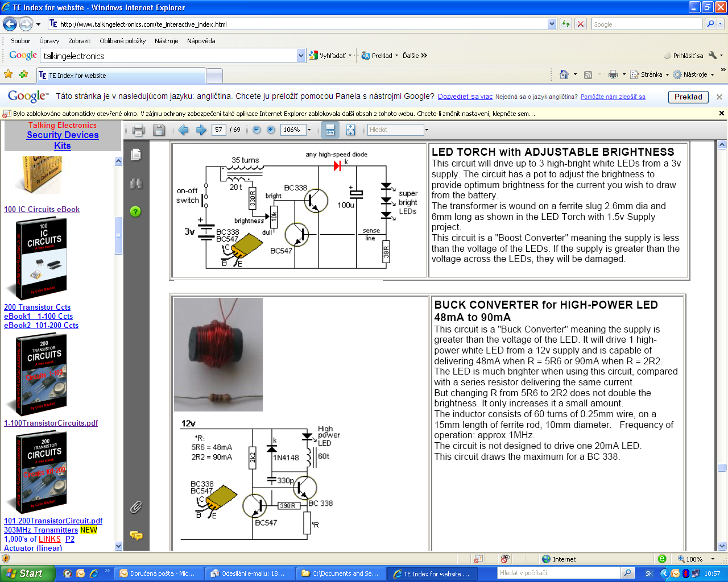Close the Google translate bar with X

tap(719, 97)
